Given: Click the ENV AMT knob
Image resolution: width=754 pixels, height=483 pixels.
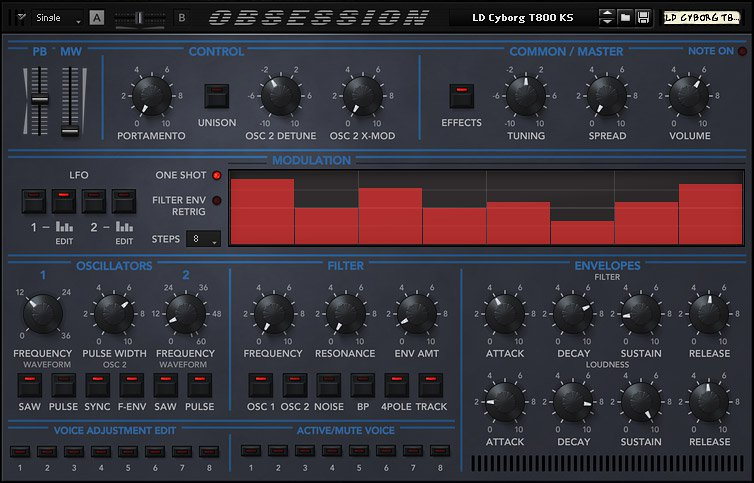Looking at the screenshot, I should (417, 314).
